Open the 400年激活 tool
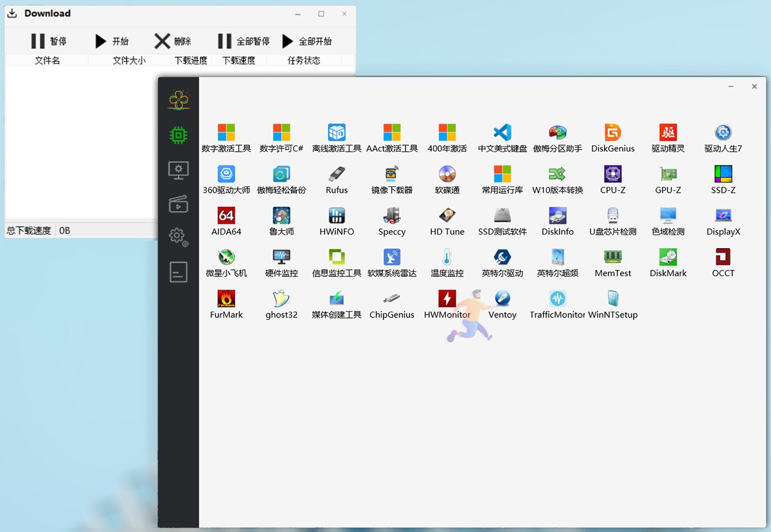This screenshot has height=532, width=771. (x=447, y=138)
